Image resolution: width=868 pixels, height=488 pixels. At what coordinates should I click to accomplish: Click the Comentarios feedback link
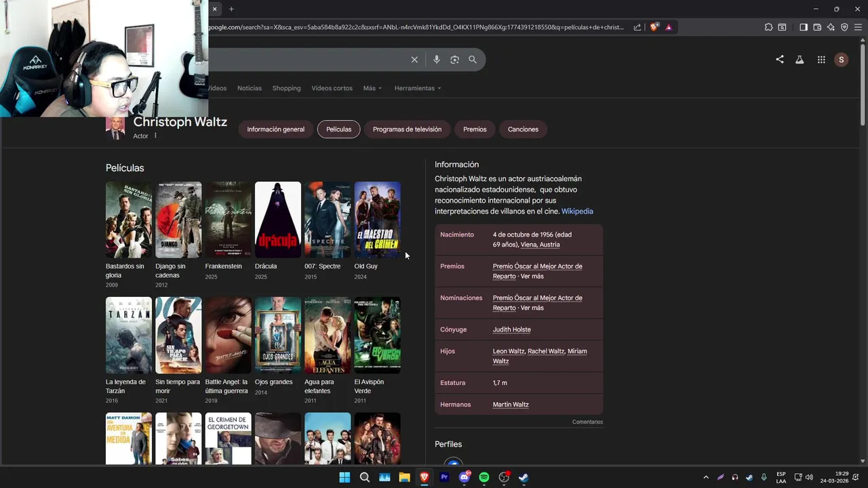point(587,422)
